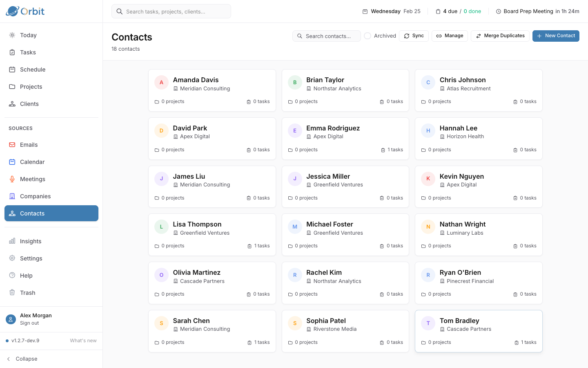Open the Clients view
588x368 pixels.
point(29,103)
